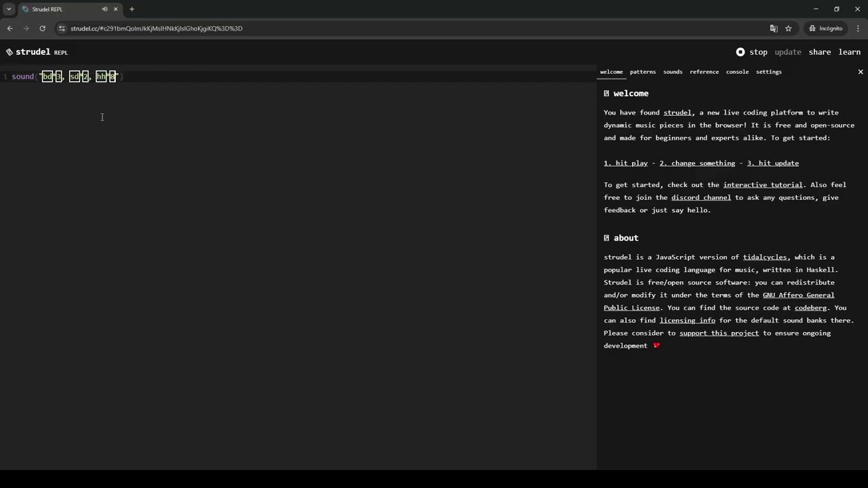
Task: Switch to the settings tab
Action: 768,72
